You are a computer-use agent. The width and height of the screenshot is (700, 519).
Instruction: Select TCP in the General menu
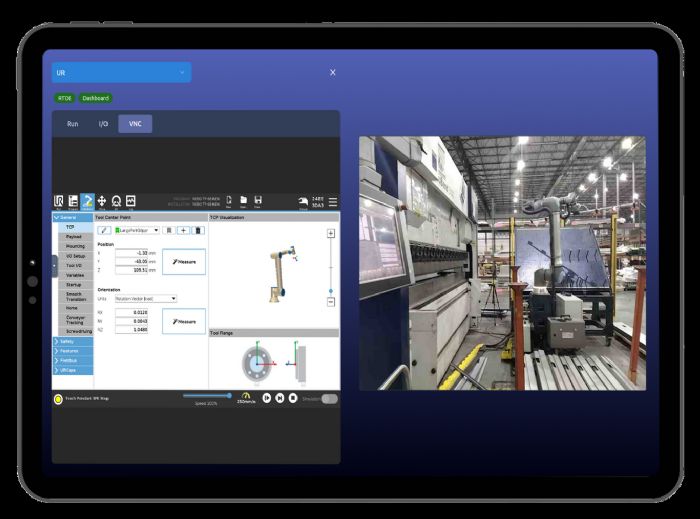coord(75,227)
